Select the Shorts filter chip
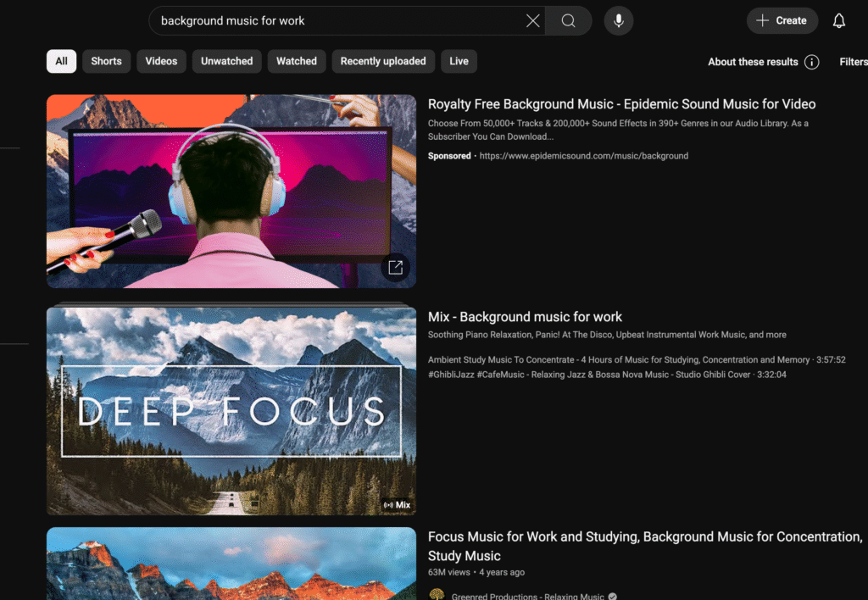Image resolution: width=868 pixels, height=600 pixels. pos(106,61)
